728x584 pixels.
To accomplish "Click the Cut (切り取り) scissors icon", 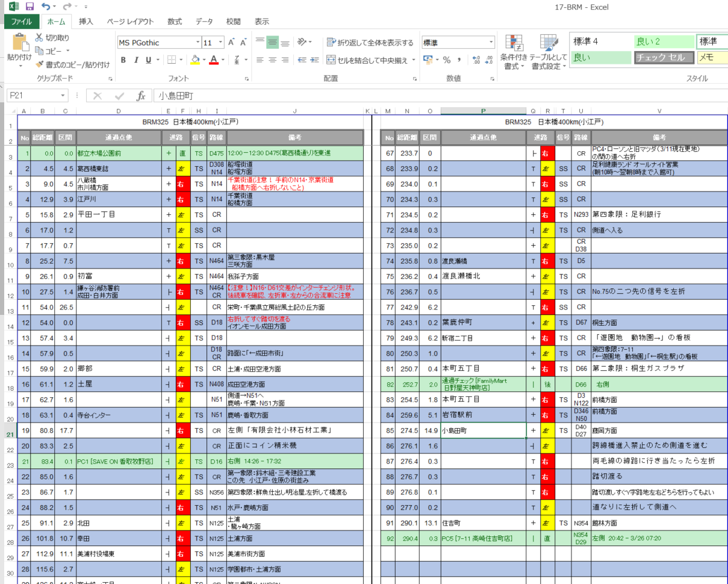I will (x=40, y=38).
